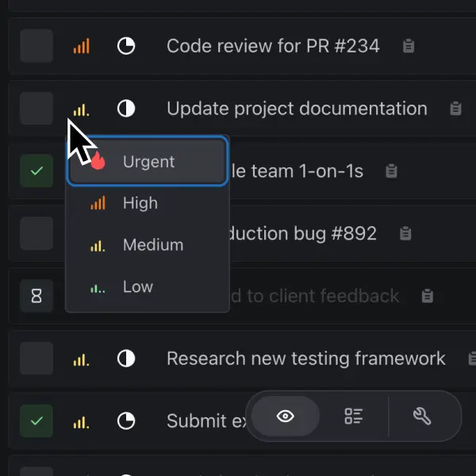
Task: Uncheck the completed team 1-on-1s task
Action: [36, 171]
